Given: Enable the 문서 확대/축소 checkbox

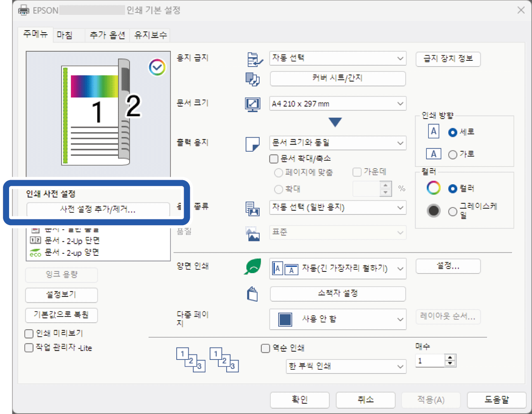Looking at the screenshot, I should tap(274, 159).
